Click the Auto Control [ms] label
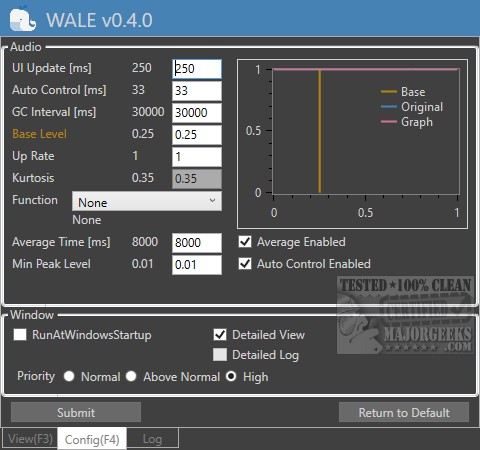This screenshot has width=480, height=450. 59,90
